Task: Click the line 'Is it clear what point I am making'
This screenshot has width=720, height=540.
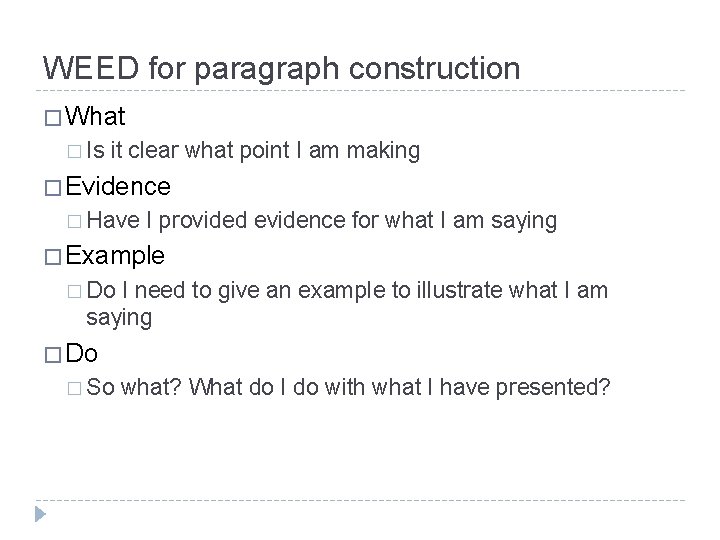Action: [253, 151]
